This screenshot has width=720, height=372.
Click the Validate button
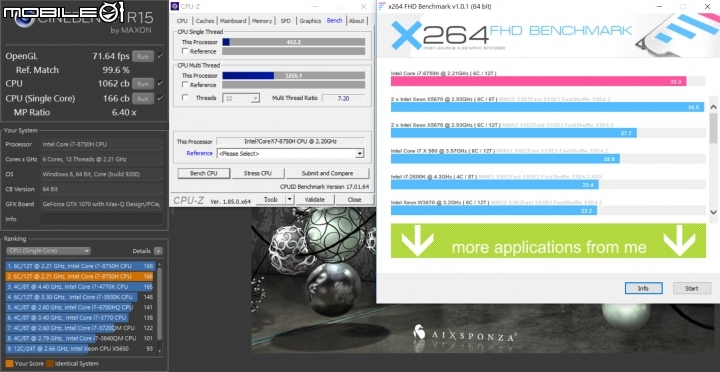[315, 200]
